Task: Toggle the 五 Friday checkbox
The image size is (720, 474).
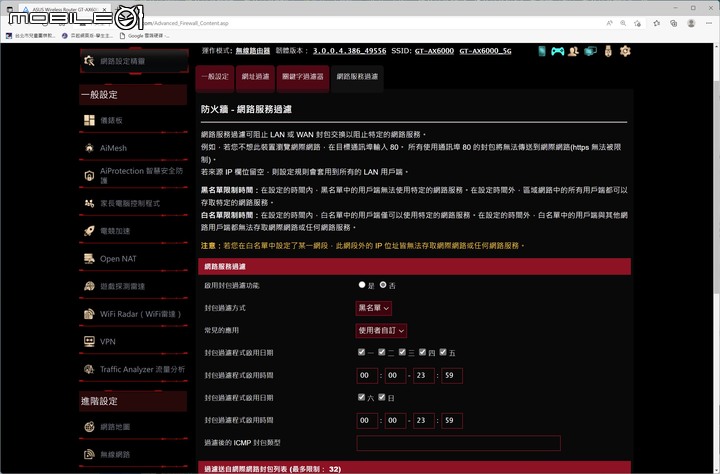Action: click(x=443, y=352)
